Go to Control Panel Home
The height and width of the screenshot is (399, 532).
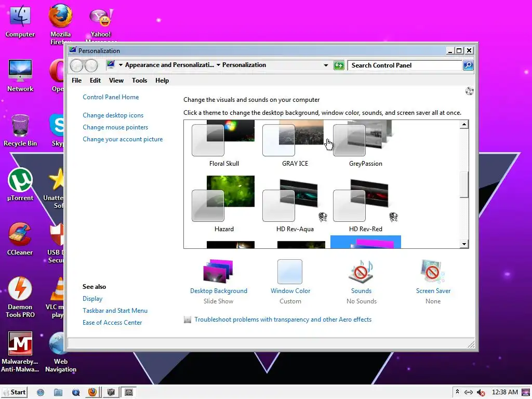tap(111, 97)
